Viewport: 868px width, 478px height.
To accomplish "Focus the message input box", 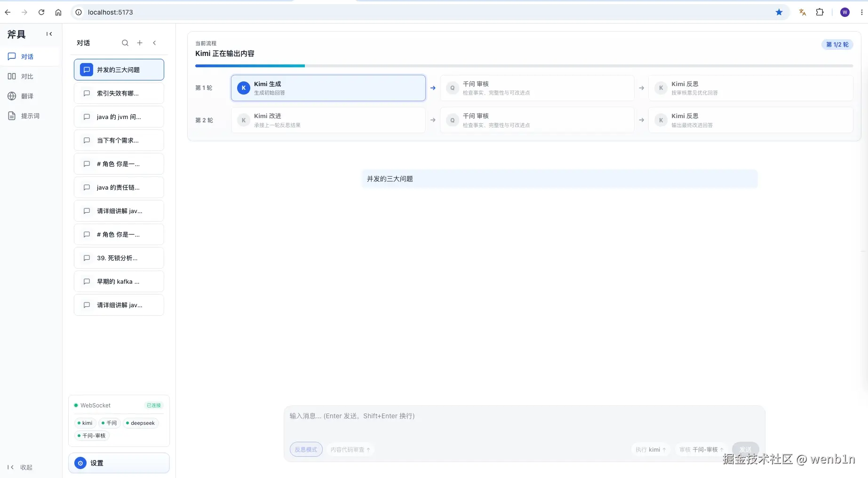I will [x=524, y=422].
